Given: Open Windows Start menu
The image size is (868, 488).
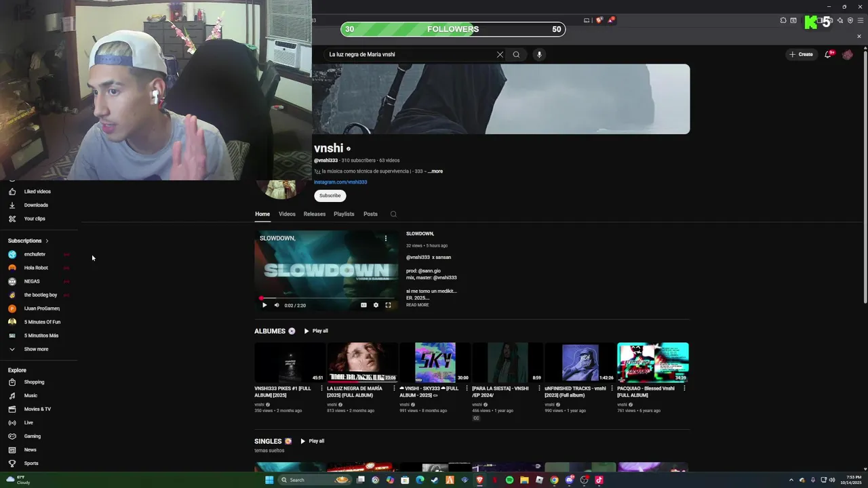Looking at the screenshot, I should tap(269, 480).
